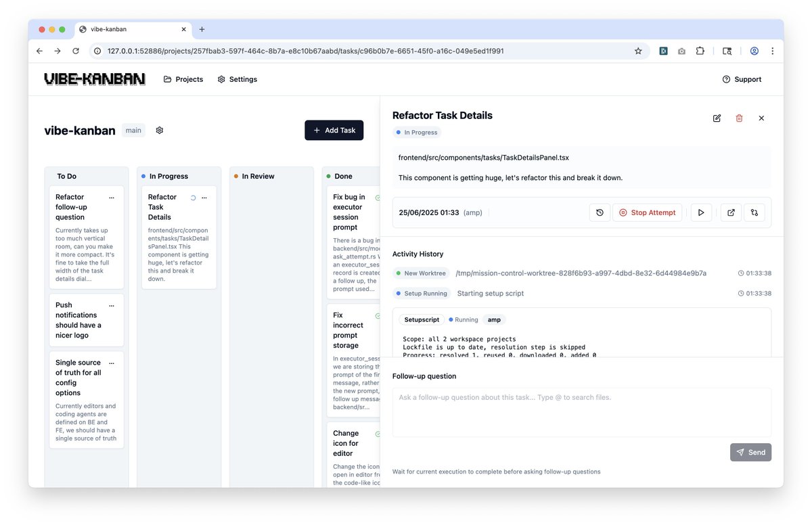Click the address bar URL
The image size is (812, 525).
(x=305, y=51)
